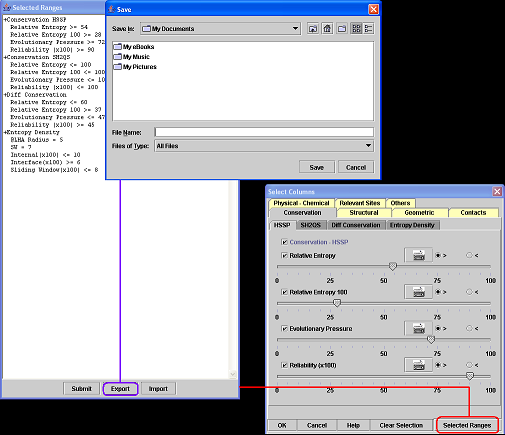Screen dimensions: 505x435
Task: Click the Reliability (x100) keyboard input icon
Action: pos(419,365)
